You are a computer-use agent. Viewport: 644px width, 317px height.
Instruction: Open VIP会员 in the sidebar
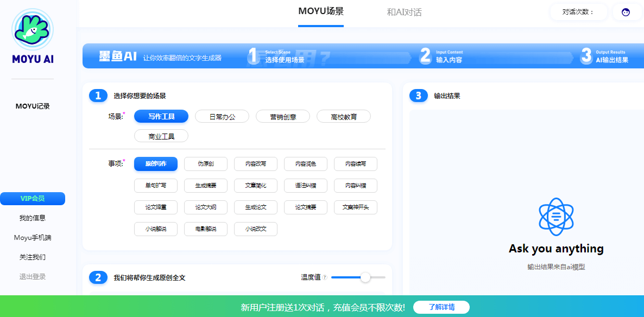point(33,198)
